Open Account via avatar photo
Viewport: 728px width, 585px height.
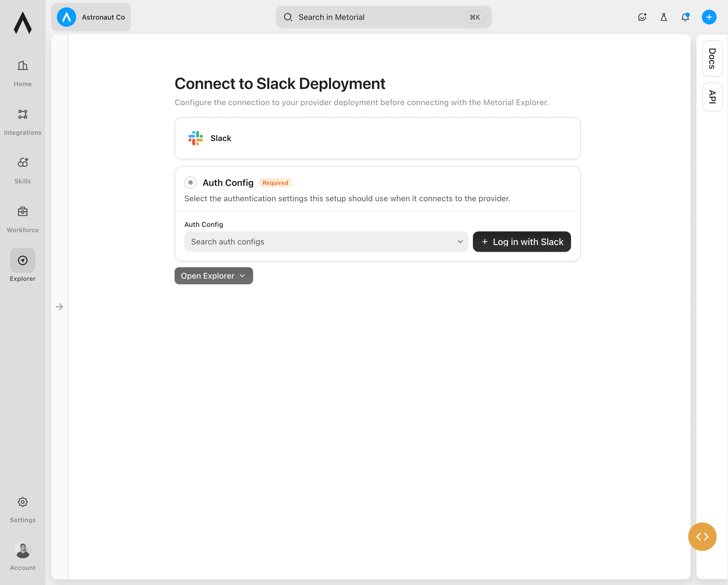click(23, 550)
